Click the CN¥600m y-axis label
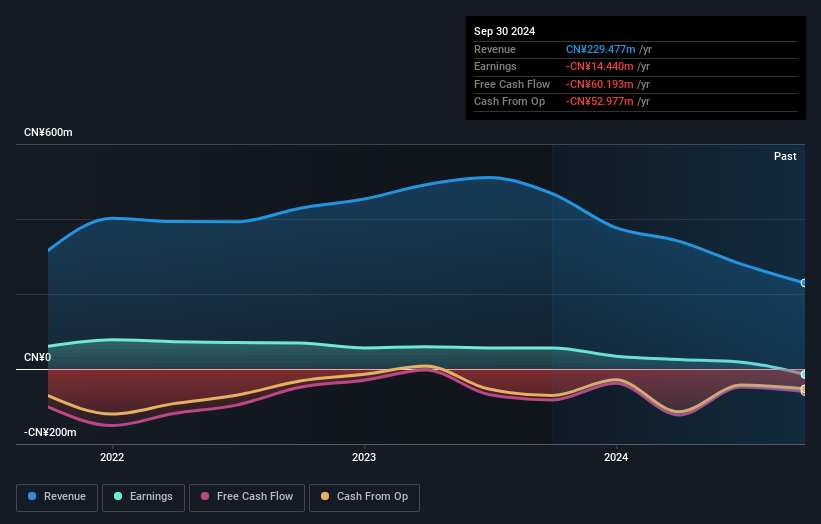 [48, 132]
